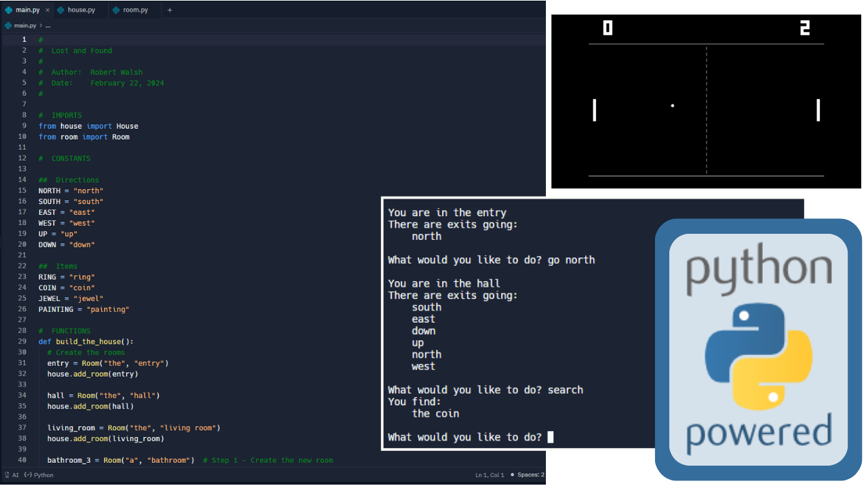
Task: Click the "def build_the_house():" line
Action: click(86, 342)
